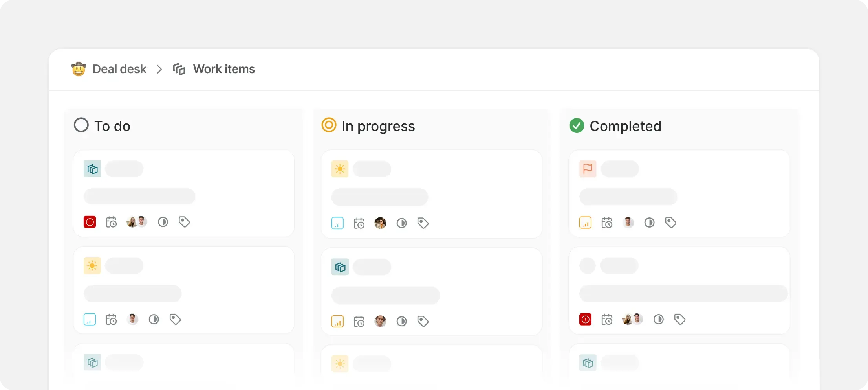Toggle the To do status circle
Screen dimensions: 868x390
[x=81, y=125]
